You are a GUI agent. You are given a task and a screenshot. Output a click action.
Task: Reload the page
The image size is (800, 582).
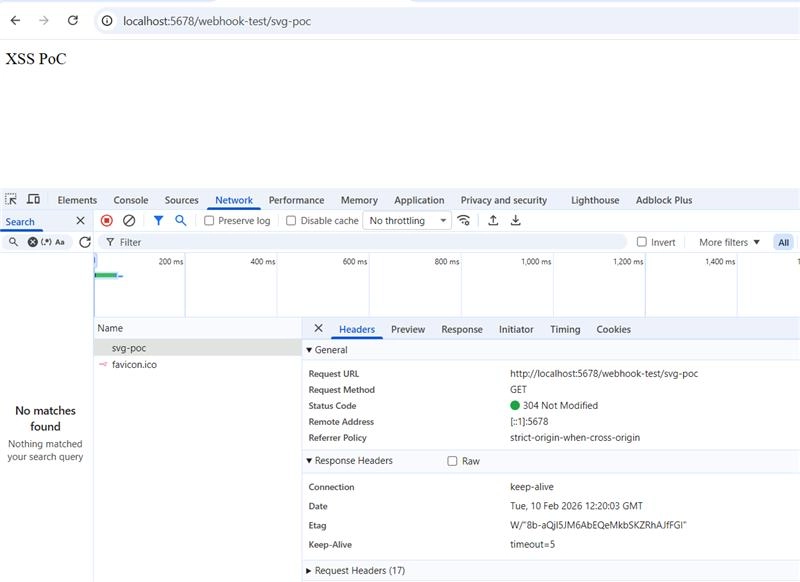pos(73,20)
